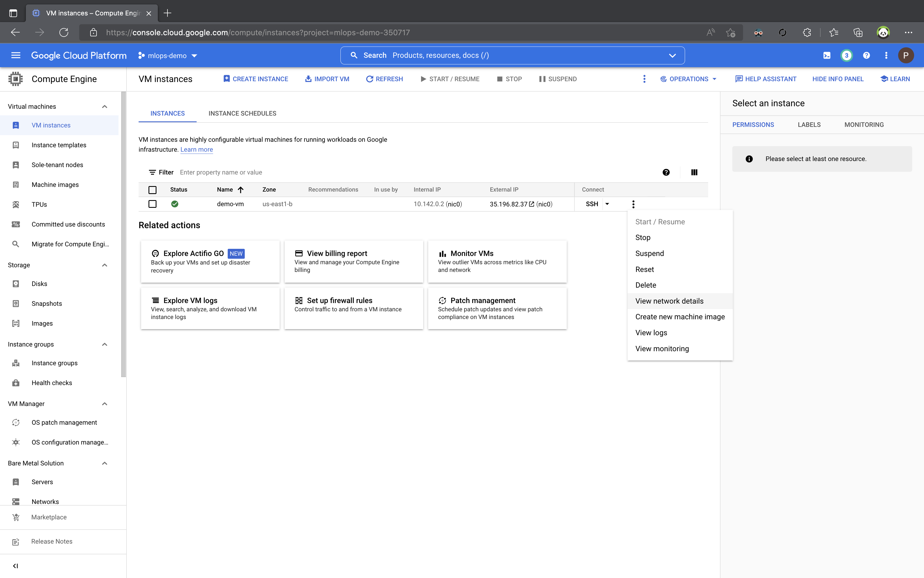This screenshot has height=578, width=924.
Task: Click the Compute Engine chip icon
Action: (x=16, y=79)
